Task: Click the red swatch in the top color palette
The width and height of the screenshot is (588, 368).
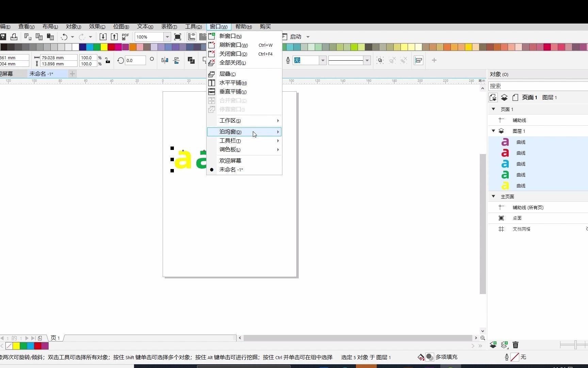Action: tap(111, 47)
